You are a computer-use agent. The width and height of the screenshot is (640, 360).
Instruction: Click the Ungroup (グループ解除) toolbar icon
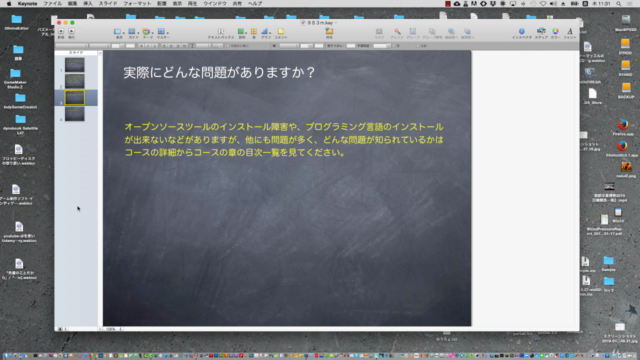tap(432, 31)
